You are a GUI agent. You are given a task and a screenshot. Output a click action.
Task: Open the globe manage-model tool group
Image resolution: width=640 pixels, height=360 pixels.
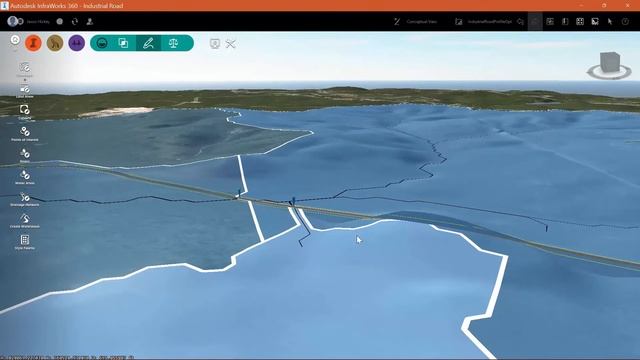click(102, 43)
